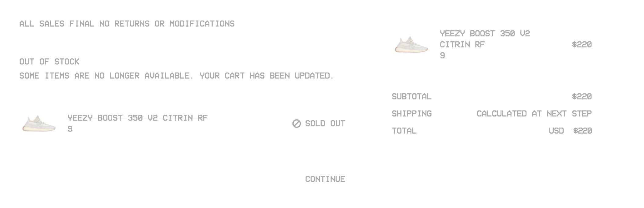
Task: Click the OUT OF STOCK heading
Action: pos(49,61)
